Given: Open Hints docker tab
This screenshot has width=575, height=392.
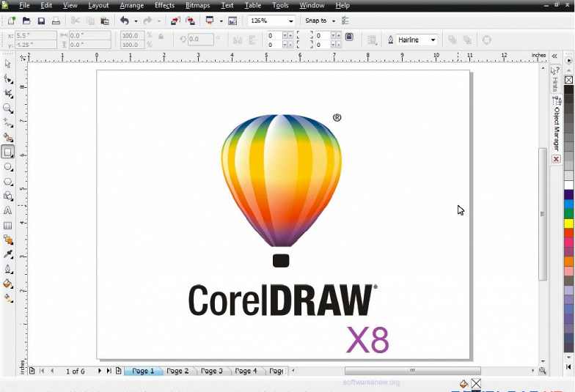Looking at the screenshot, I should (555, 80).
